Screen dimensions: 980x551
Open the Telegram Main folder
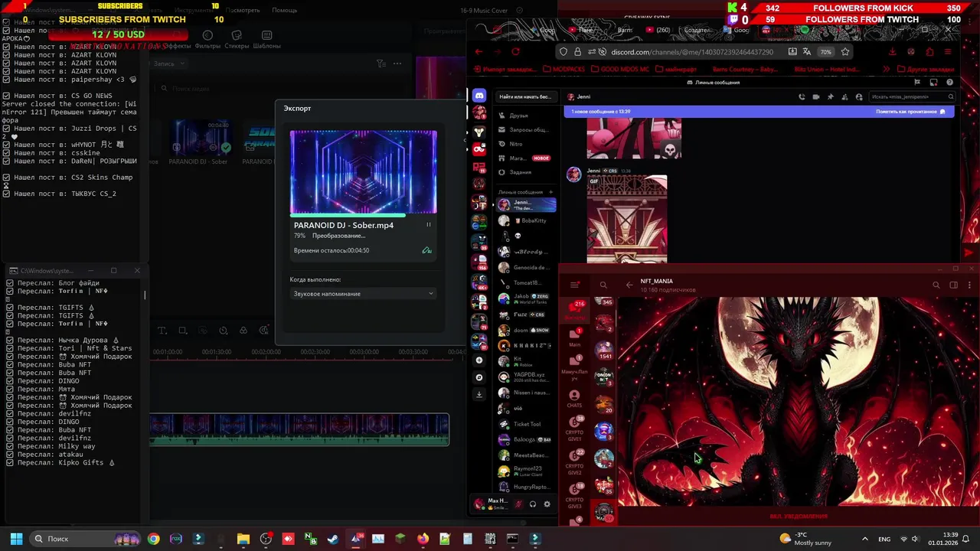point(574,337)
